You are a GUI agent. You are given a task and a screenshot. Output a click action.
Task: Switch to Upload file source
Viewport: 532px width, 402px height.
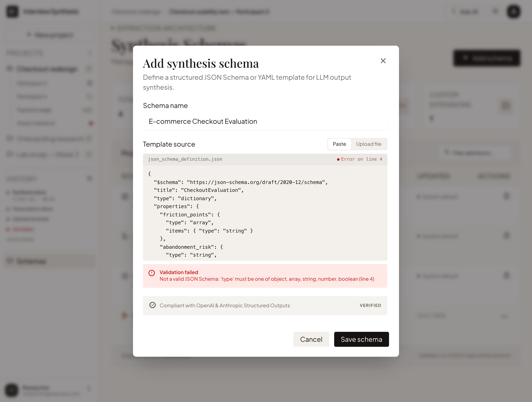(x=368, y=144)
